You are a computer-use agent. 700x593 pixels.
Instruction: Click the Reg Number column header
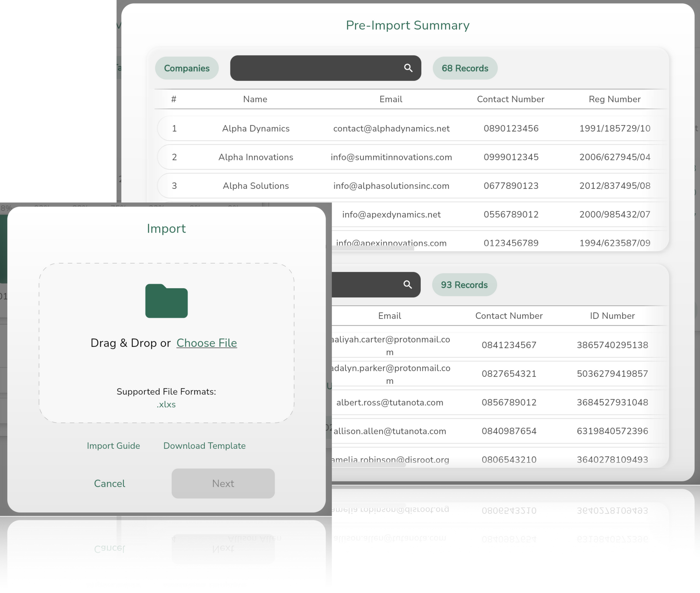[x=614, y=99]
